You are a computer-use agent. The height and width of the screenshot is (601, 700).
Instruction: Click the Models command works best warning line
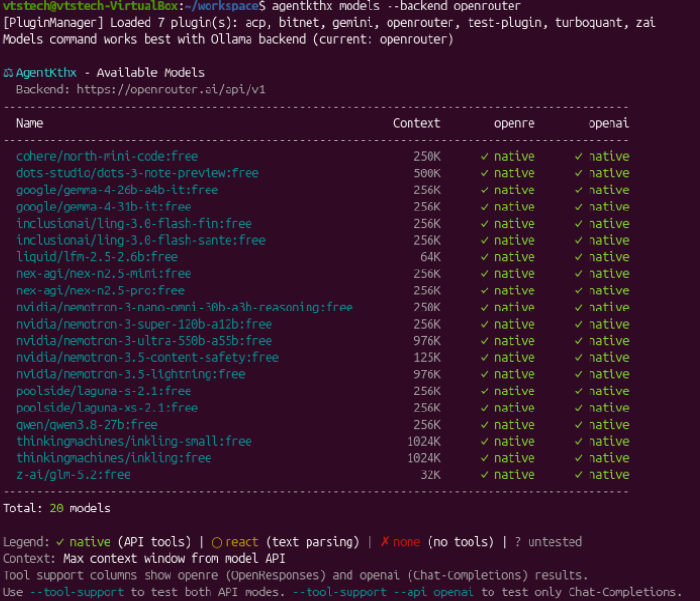[229, 39]
